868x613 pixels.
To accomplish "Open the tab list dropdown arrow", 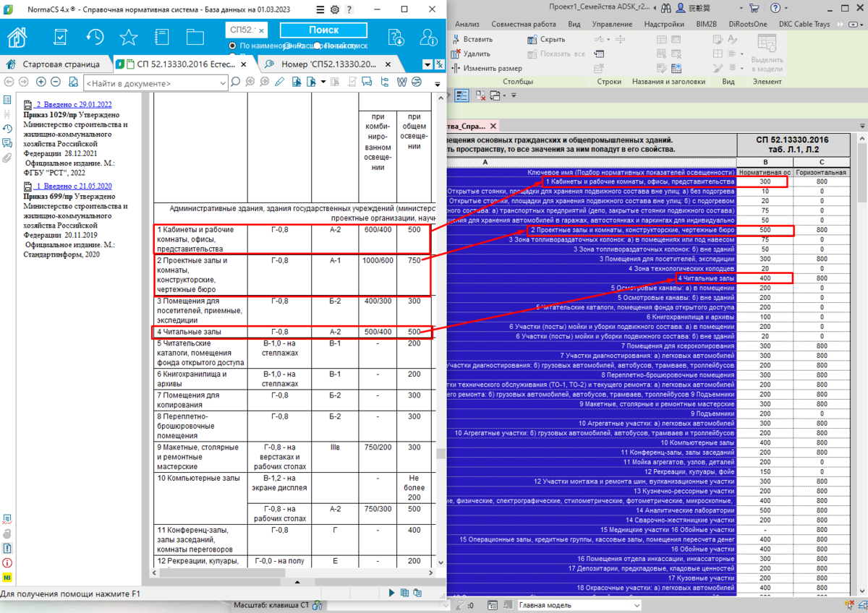I will (x=427, y=64).
